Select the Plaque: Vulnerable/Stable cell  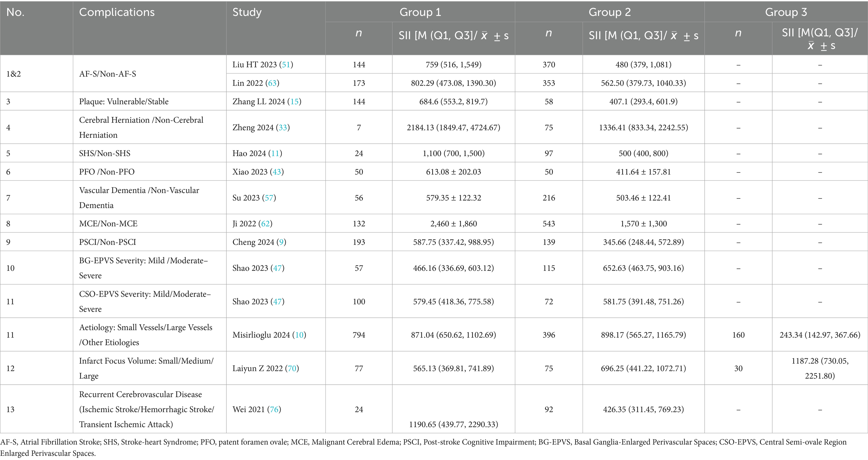coord(124,102)
